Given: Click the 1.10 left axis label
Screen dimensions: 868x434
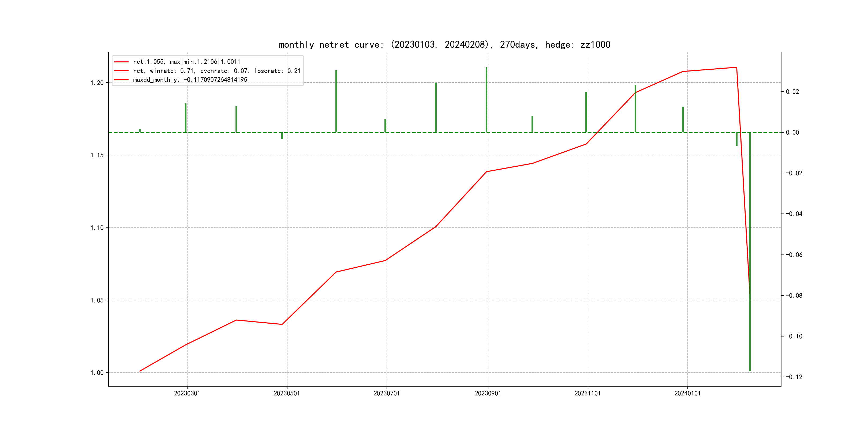Looking at the screenshot, I should pyautogui.click(x=97, y=228).
